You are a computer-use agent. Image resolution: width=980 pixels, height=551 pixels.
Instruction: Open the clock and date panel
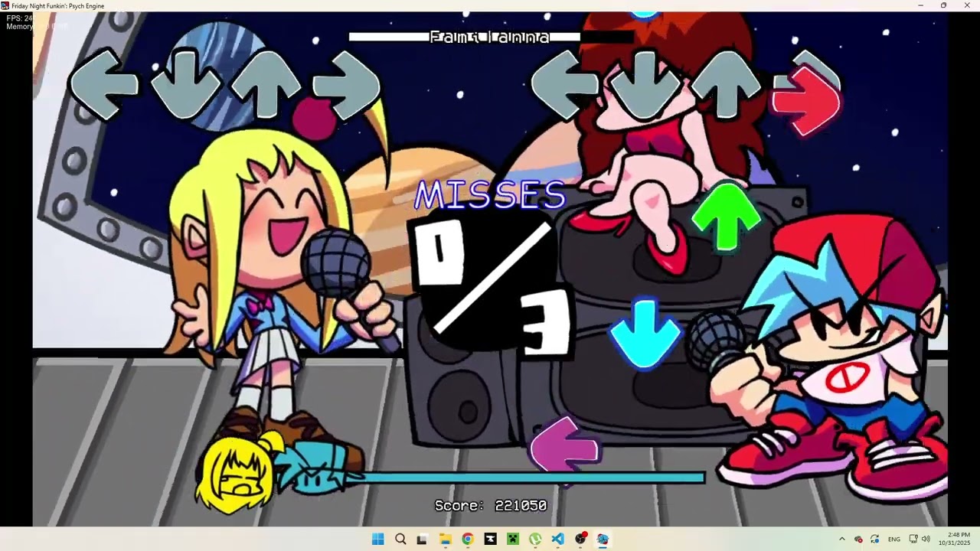(954, 539)
